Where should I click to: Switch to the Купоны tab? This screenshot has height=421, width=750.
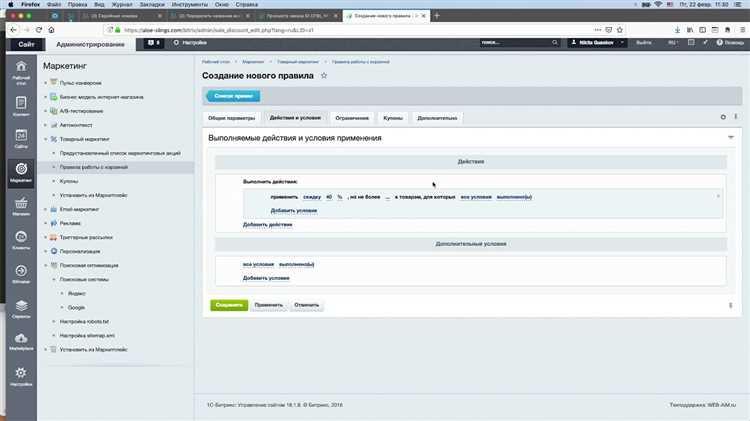click(x=393, y=118)
